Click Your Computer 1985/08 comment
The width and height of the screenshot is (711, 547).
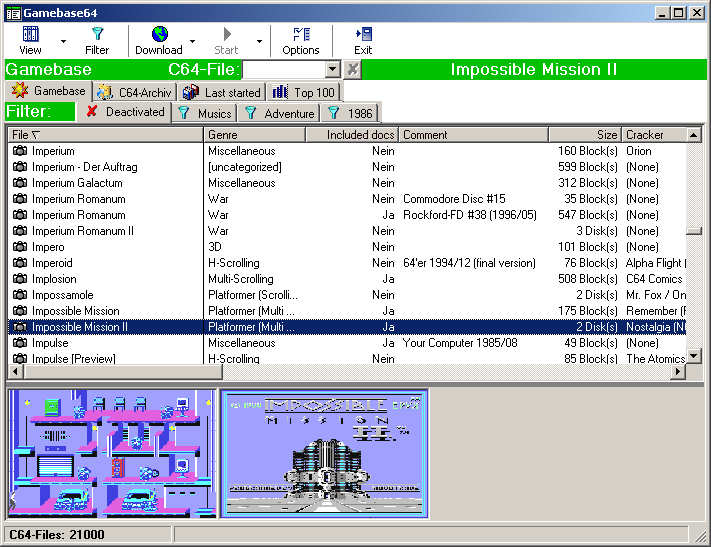tap(460, 342)
